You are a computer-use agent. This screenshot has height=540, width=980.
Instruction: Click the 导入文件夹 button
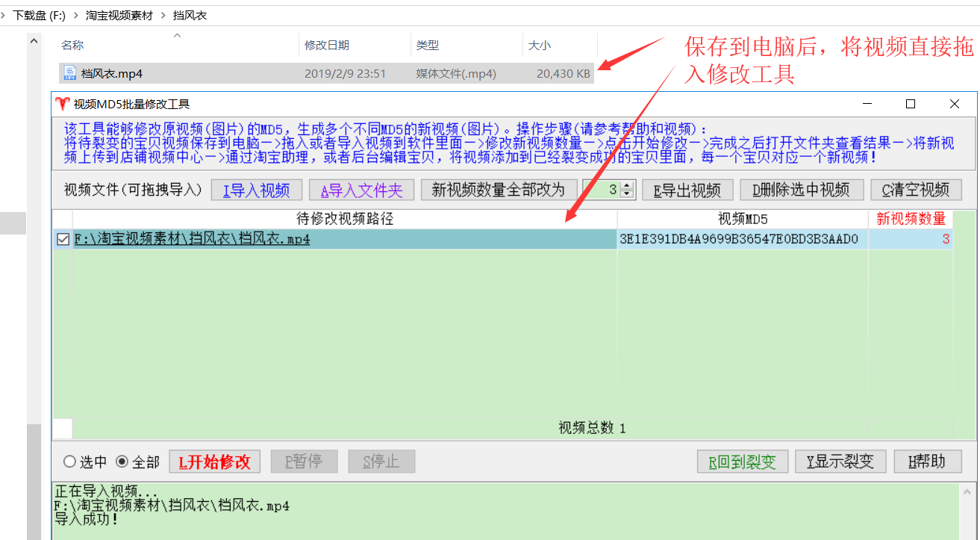[x=361, y=190]
